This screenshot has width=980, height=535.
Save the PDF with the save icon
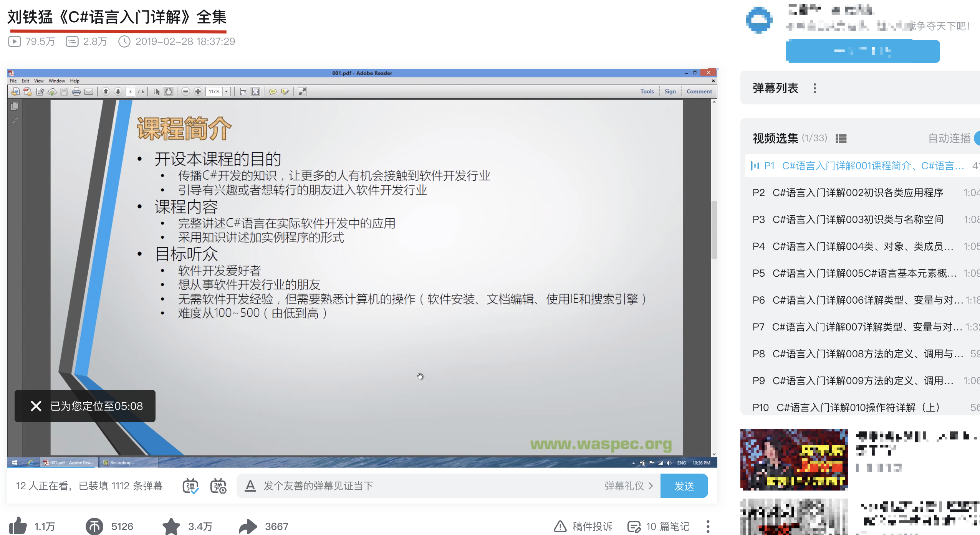pos(64,92)
